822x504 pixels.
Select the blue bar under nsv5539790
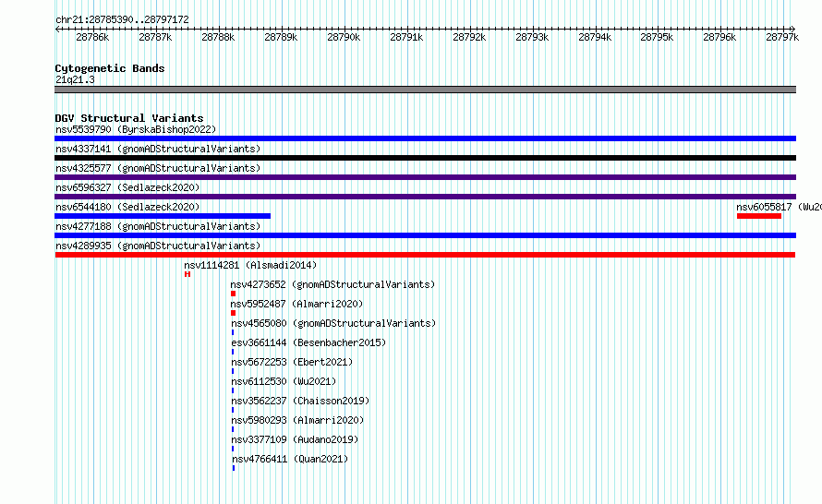(425, 138)
